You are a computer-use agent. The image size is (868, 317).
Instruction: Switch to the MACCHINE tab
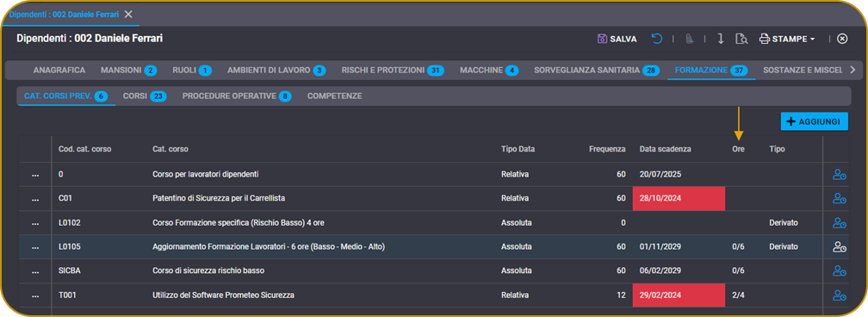(489, 71)
